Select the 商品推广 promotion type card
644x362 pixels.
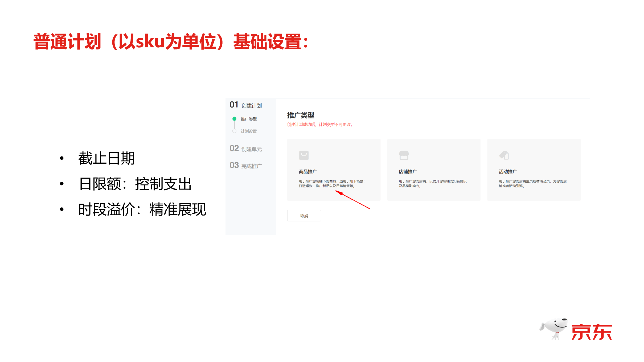[334, 170]
